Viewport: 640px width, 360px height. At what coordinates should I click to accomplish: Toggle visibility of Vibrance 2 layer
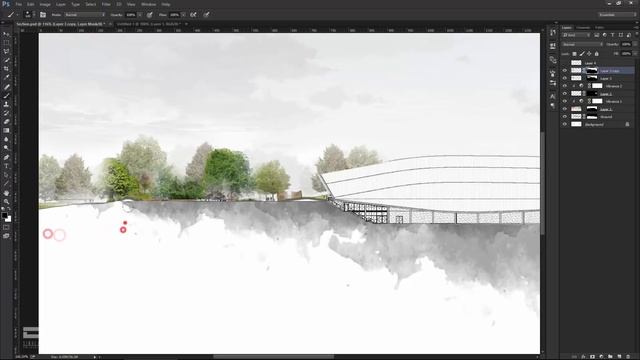coord(564,86)
